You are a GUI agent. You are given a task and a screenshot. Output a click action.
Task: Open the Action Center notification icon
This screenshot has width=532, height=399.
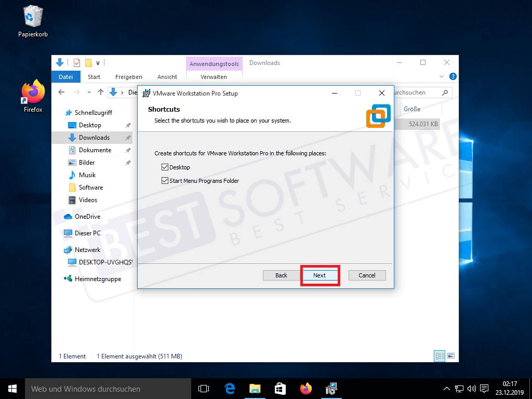pos(484,388)
